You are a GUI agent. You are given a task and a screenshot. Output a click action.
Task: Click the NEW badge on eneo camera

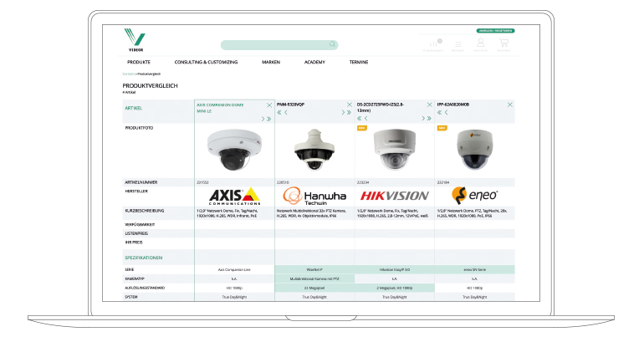click(442, 128)
